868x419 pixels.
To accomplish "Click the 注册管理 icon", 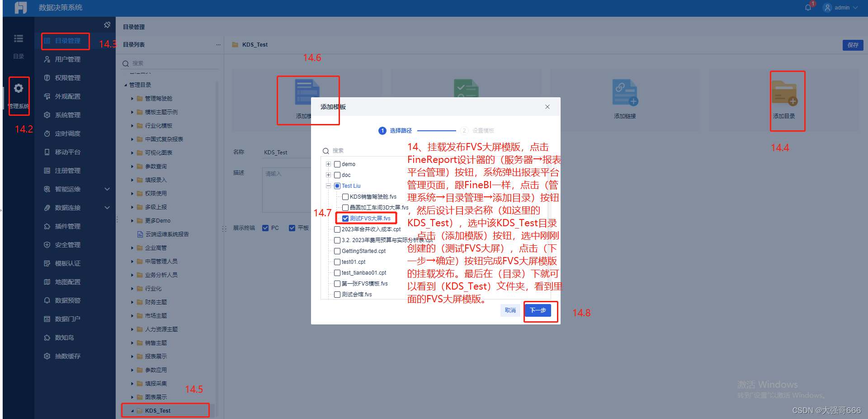I will tap(47, 171).
